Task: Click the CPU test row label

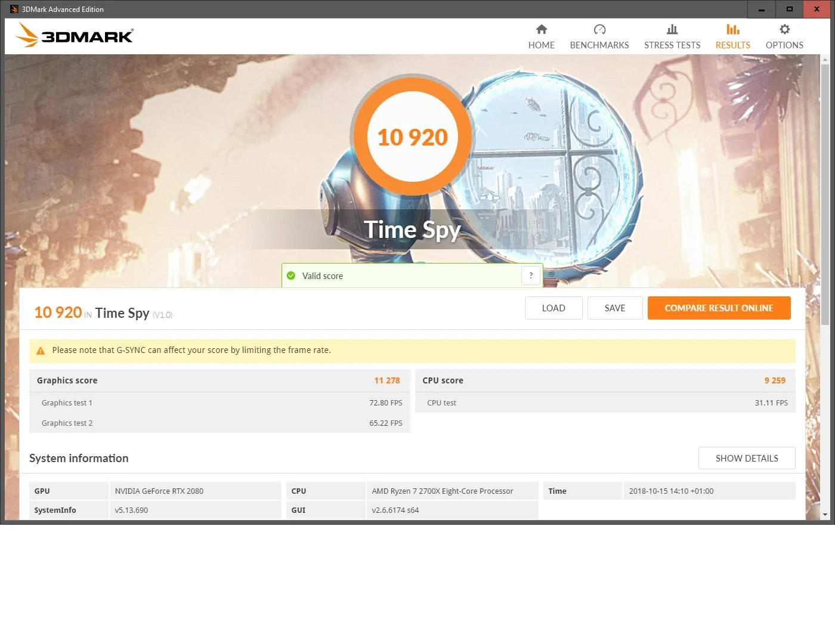Action: click(441, 403)
